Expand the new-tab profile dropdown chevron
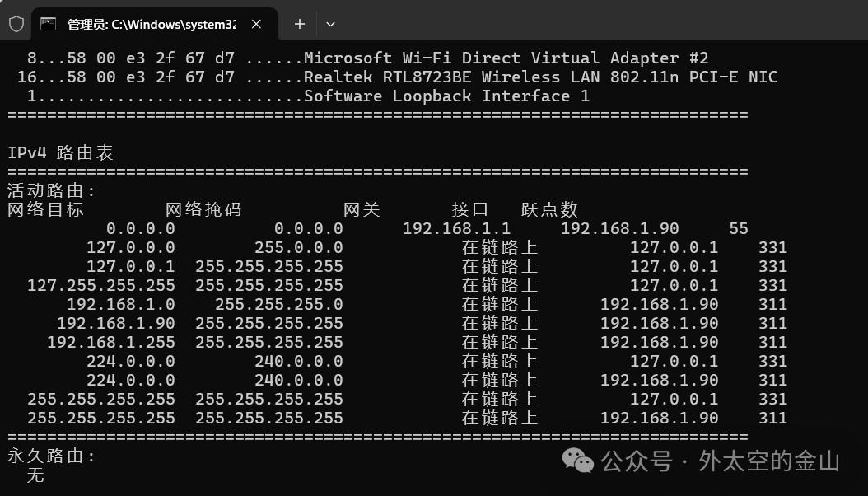 [x=330, y=24]
